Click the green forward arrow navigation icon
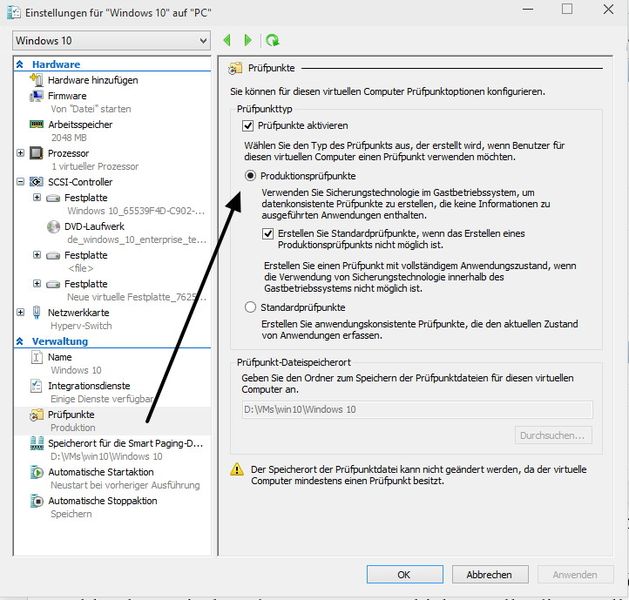This screenshot has height=600, width=629. (248, 40)
